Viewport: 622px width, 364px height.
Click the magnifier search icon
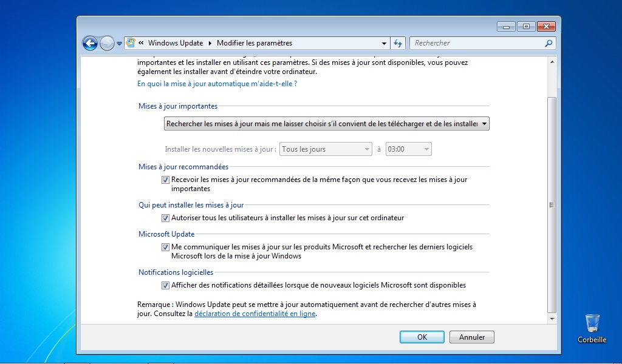(x=549, y=43)
